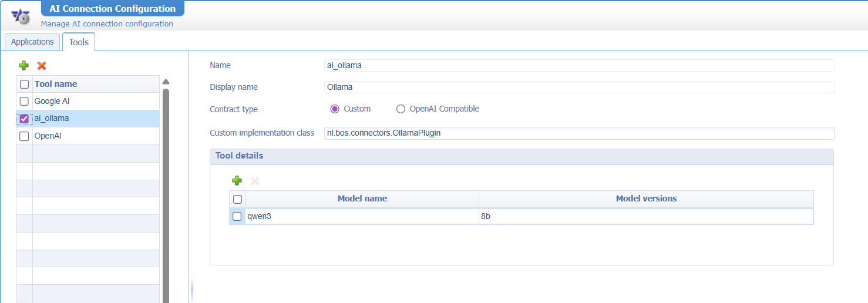868x303 pixels.
Task: Click the Name field containing ai_ollama
Action: 579,65
